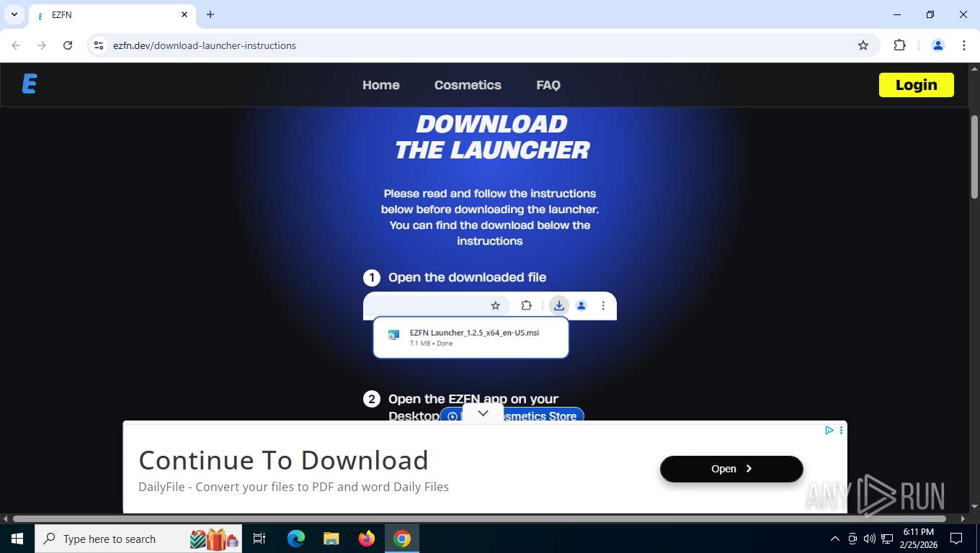
Task: Click the yellow Login button
Action: [x=916, y=85]
